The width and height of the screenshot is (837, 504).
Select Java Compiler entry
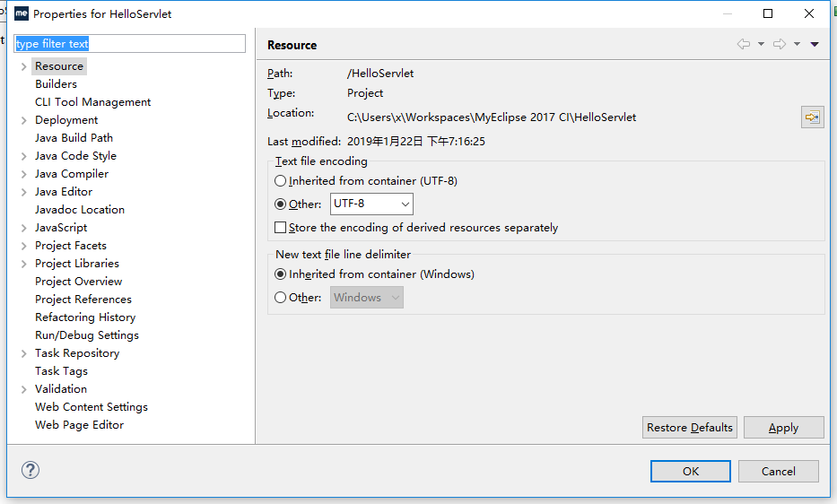click(x=72, y=174)
